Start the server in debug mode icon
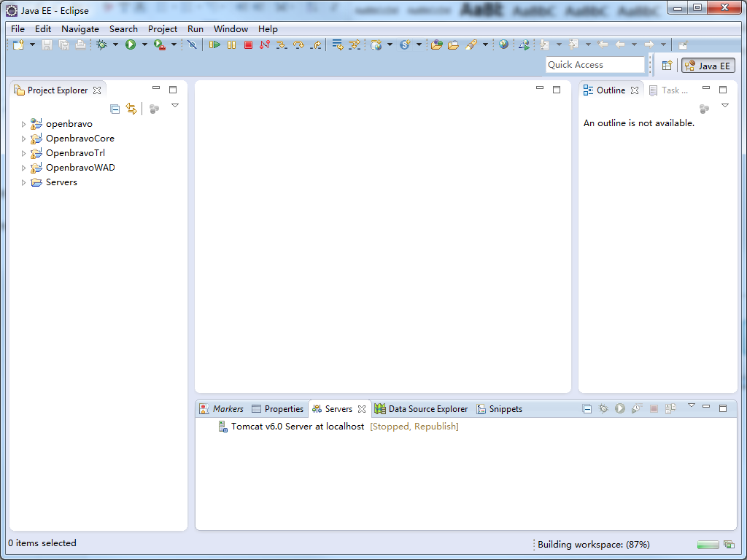 pos(603,408)
